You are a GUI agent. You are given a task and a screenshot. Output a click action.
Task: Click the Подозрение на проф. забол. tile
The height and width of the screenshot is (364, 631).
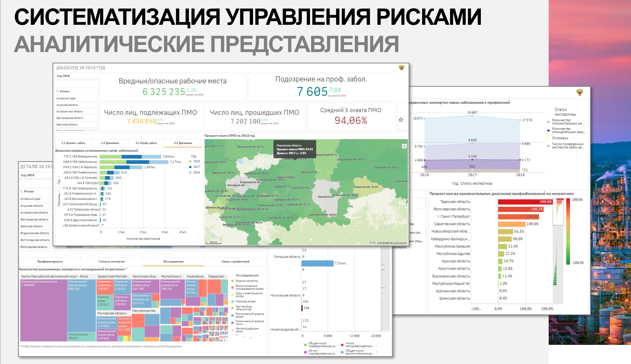[x=321, y=87]
